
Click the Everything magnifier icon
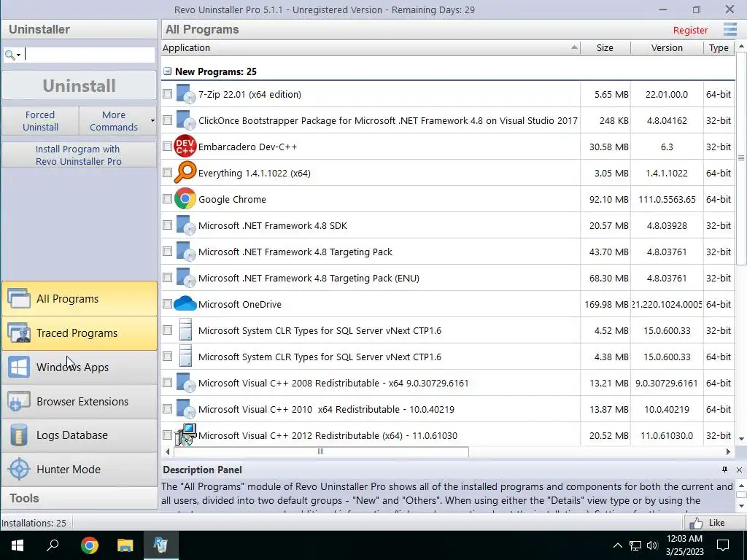pyautogui.click(x=185, y=172)
